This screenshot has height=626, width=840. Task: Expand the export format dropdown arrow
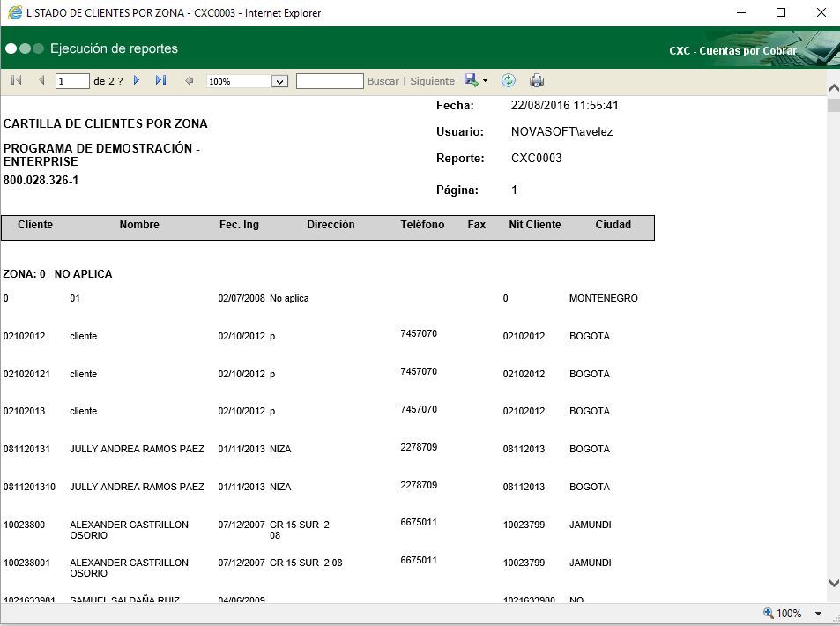pyautogui.click(x=486, y=81)
